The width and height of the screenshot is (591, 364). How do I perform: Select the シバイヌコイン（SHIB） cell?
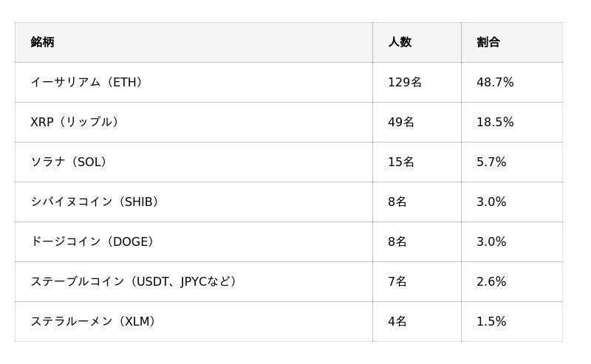point(95,202)
